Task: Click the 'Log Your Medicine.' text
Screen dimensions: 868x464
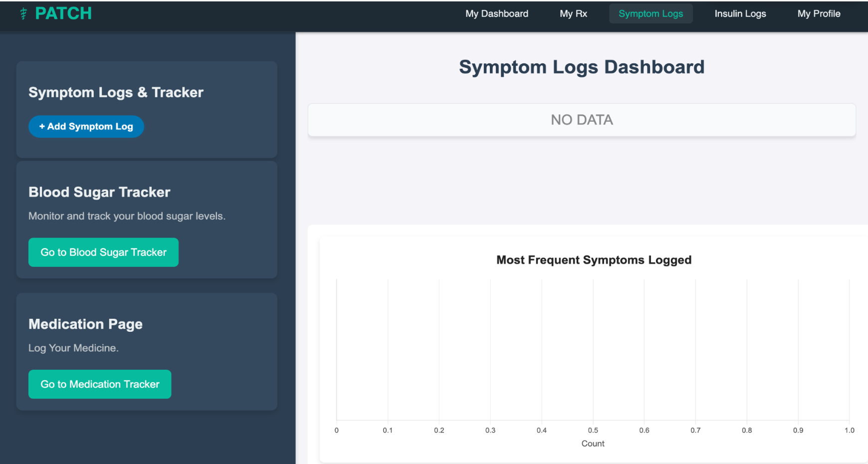Action: 73,348
